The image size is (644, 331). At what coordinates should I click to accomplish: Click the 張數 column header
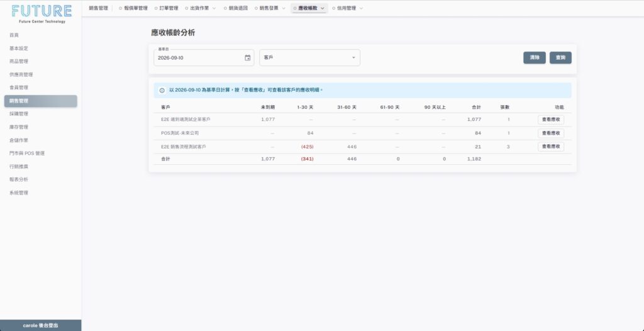(505, 108)
